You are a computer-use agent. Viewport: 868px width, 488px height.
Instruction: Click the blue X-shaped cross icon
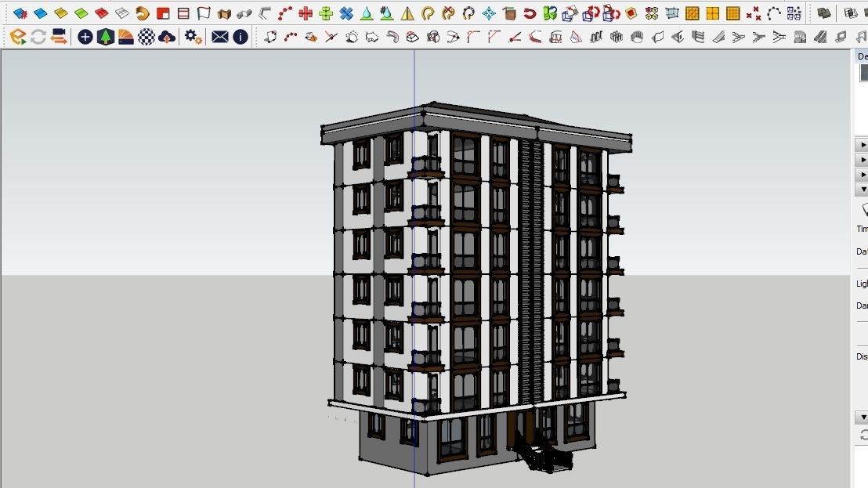346,13
